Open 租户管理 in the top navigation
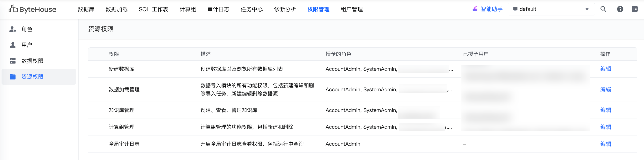644x160 pixels. tap(352, 9)
